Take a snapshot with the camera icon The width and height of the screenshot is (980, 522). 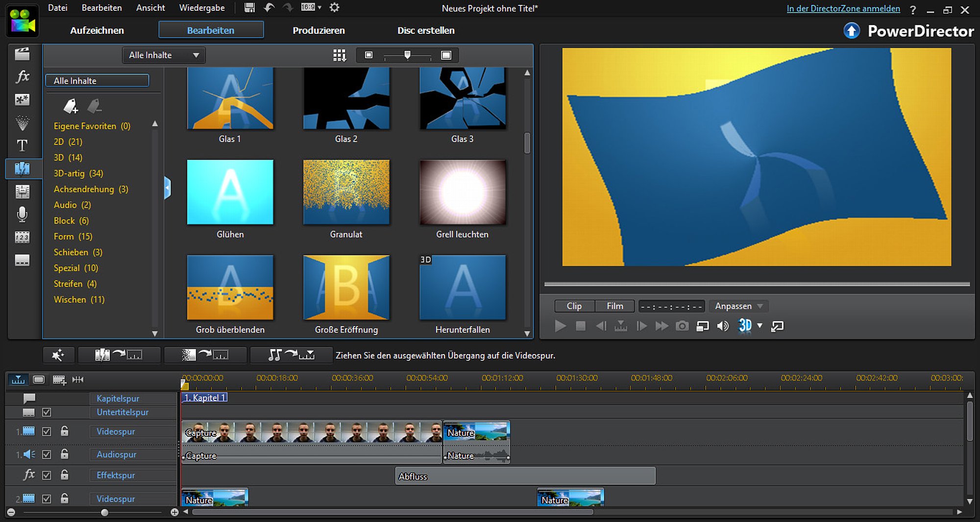point(682,326)
